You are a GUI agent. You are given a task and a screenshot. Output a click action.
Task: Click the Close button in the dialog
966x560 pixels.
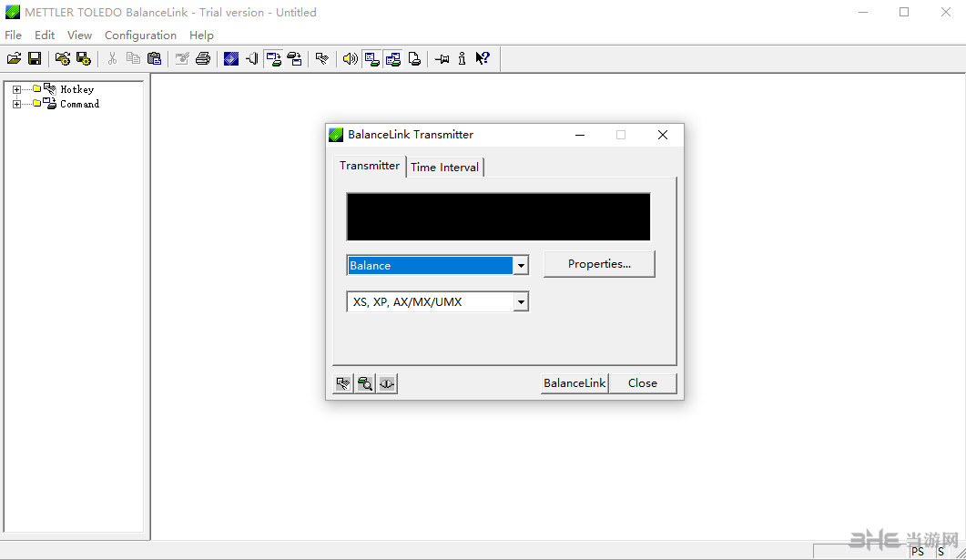coord(643,383)
